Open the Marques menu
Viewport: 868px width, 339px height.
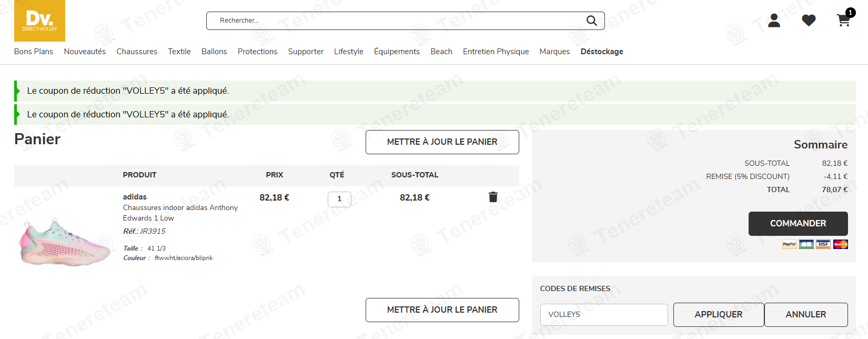tap(554, 52)
